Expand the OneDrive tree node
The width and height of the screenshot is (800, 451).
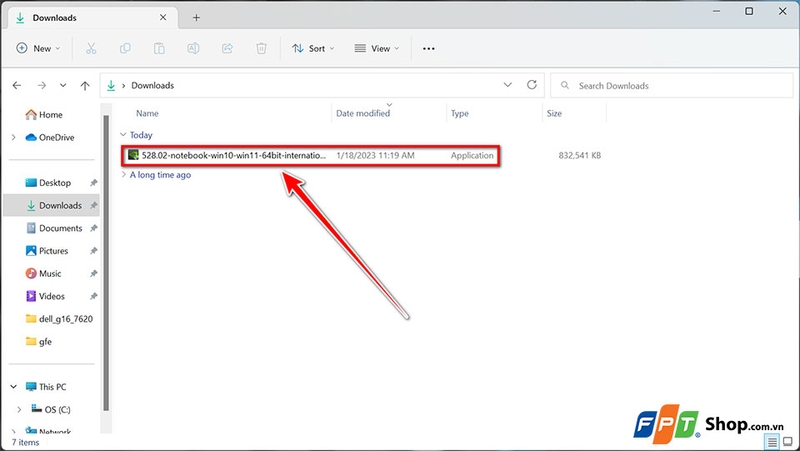coord(14,137)
